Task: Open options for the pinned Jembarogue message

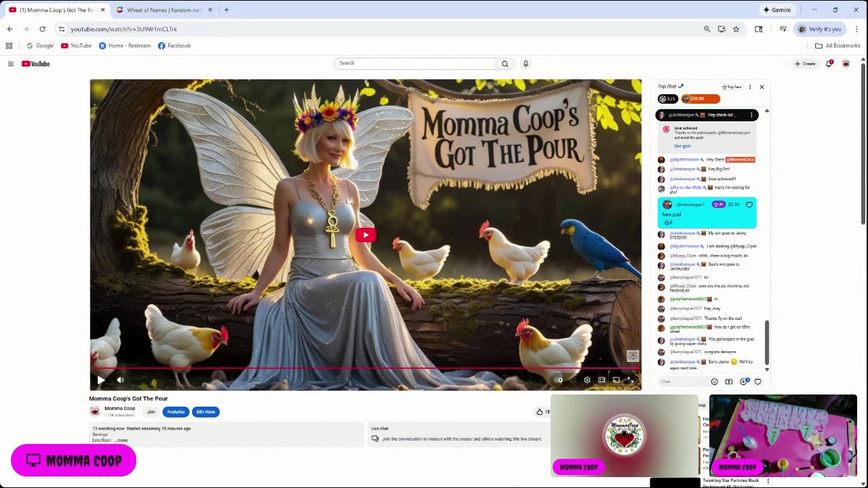Action: click(751, 115)
